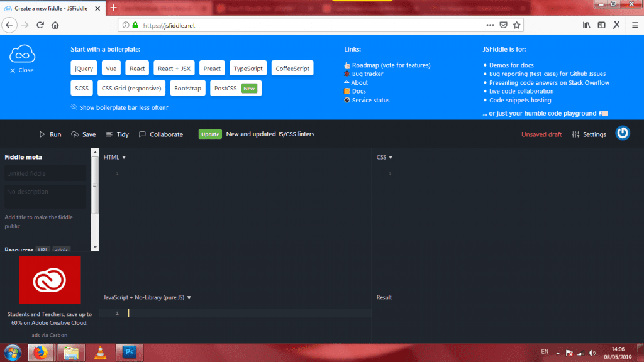This screenshot has height=362, width=644.
Task: Open a new browser tab
Action: [114, 8]
